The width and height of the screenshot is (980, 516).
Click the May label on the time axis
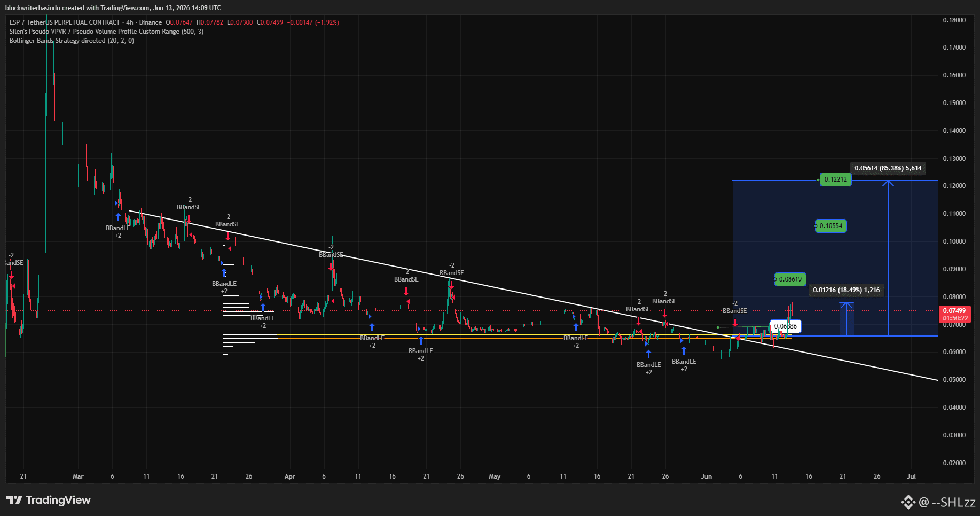(495, 476)
